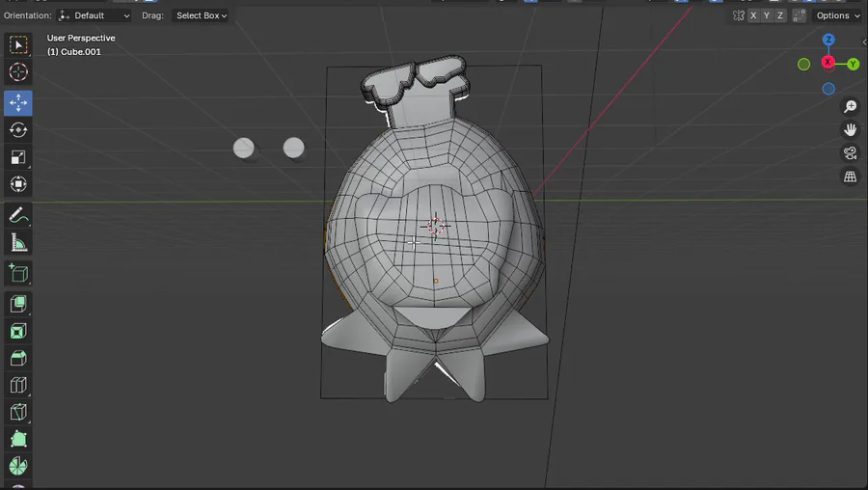This screenshot has width=868, height=490.
Task: Toggle X axis mirror
Action: 753,15
